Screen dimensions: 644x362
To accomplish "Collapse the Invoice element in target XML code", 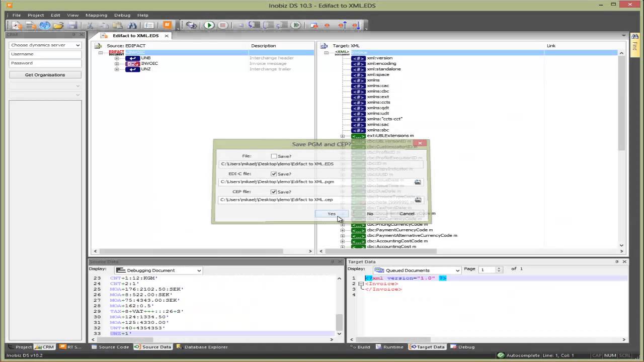I will pyautogui.click(x=361, y=284).
